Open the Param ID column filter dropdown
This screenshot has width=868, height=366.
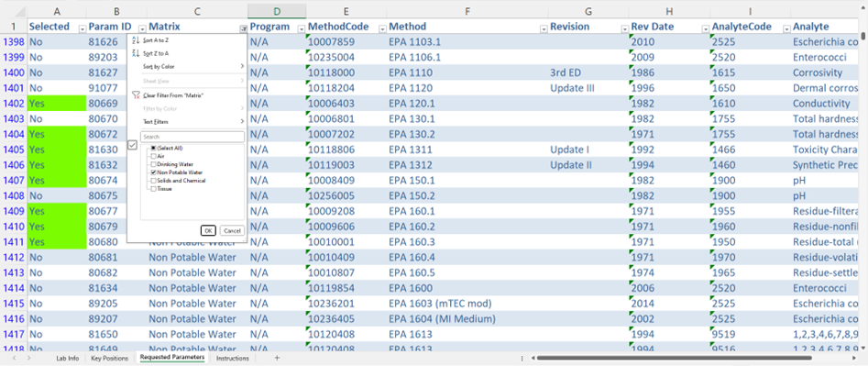pos(142,28)
